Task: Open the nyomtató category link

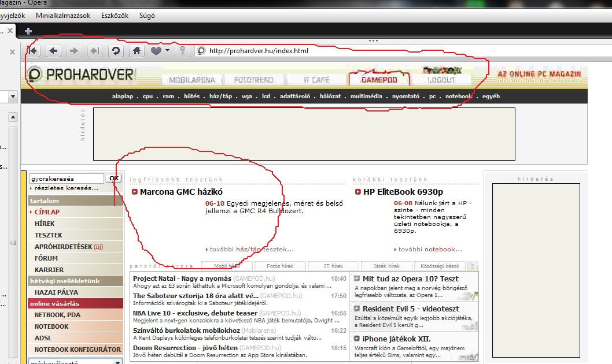Action: pyautogui.click(x=405, y=96)
